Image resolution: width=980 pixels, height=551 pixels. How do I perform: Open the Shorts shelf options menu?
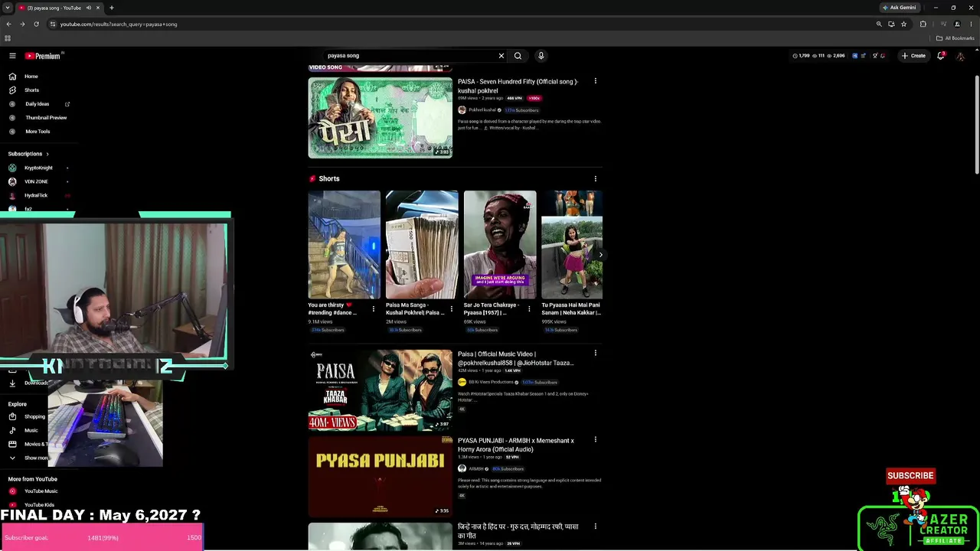(x=596, y=179)
